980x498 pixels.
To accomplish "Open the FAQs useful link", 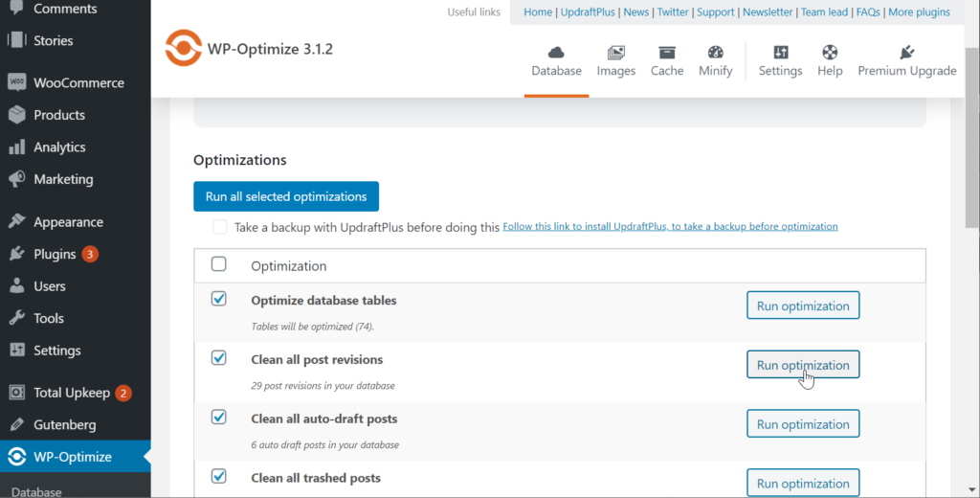I will (x=868, y=12).
